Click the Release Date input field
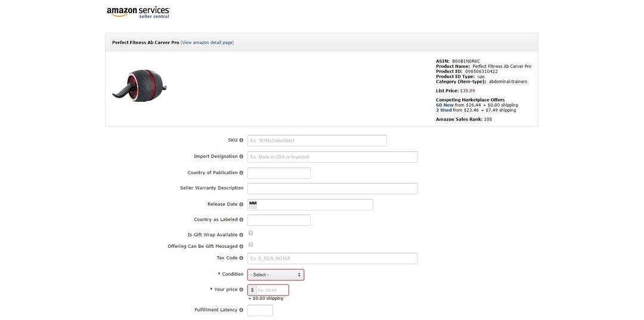 [310, 205]
